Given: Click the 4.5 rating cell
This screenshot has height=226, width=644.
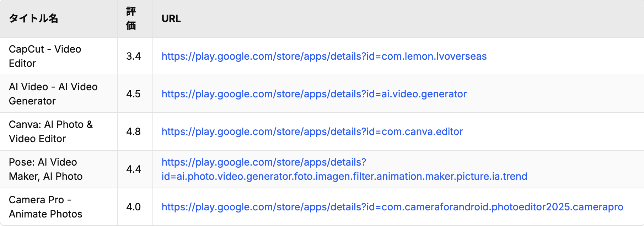Looking at the screenshot, I should 133,94.
